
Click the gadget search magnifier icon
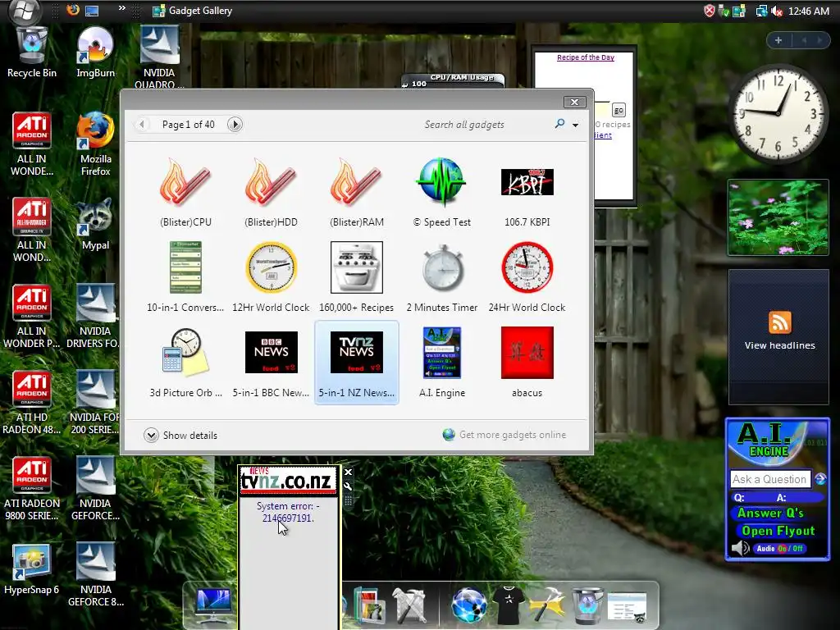pyautogui.click(x=559, y=124)
